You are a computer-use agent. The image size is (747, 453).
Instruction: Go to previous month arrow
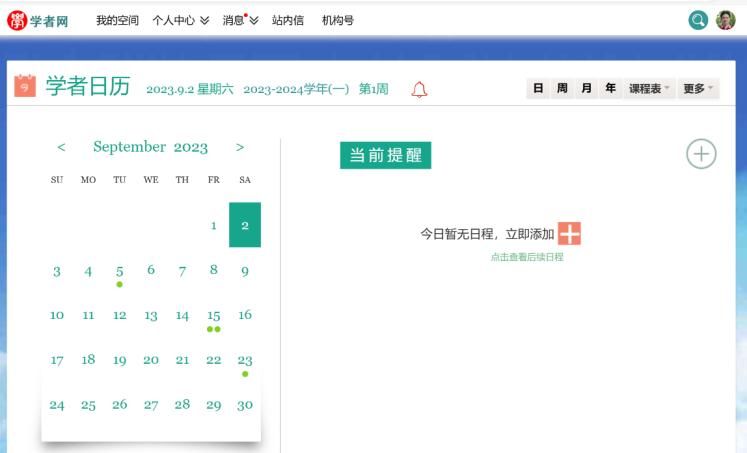pos(61,147)
